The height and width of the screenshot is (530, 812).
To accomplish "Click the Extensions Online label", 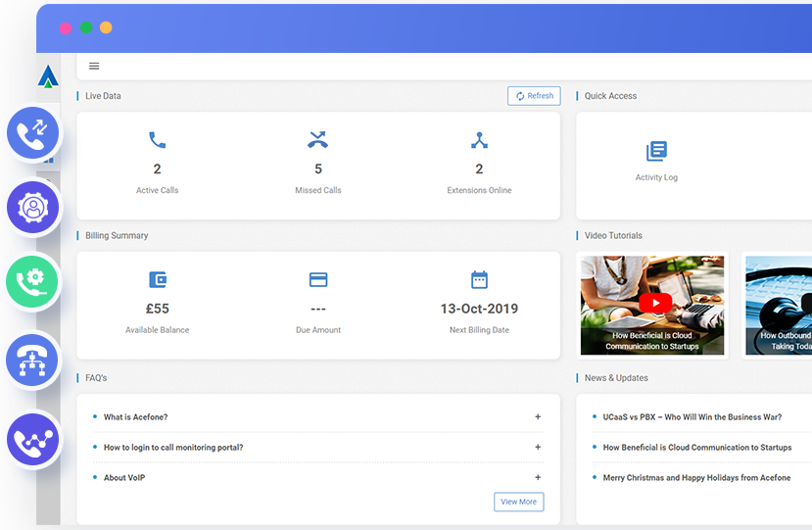I will point(479,190).
